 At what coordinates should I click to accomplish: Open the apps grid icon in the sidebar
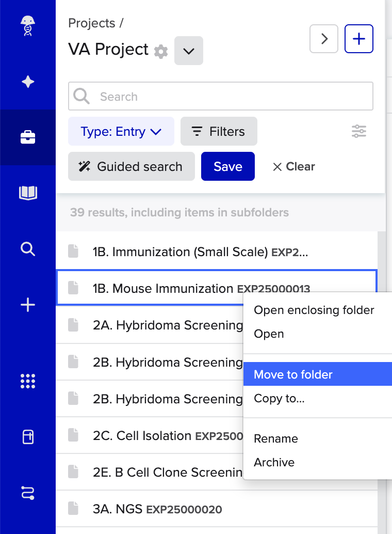[27, 381]
